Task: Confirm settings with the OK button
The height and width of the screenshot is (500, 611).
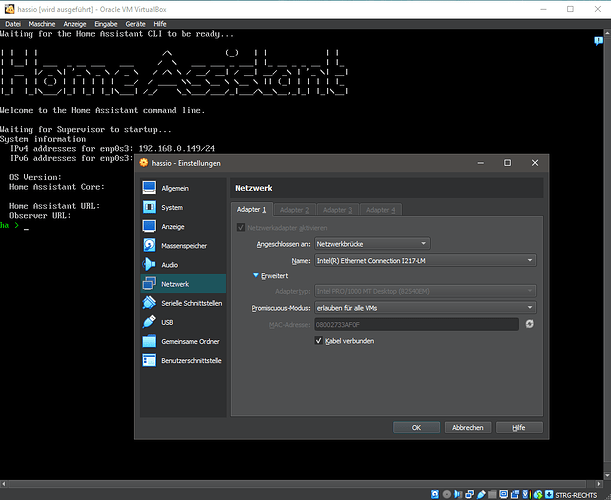Action: pyautogui.click(x=416, y=427)
